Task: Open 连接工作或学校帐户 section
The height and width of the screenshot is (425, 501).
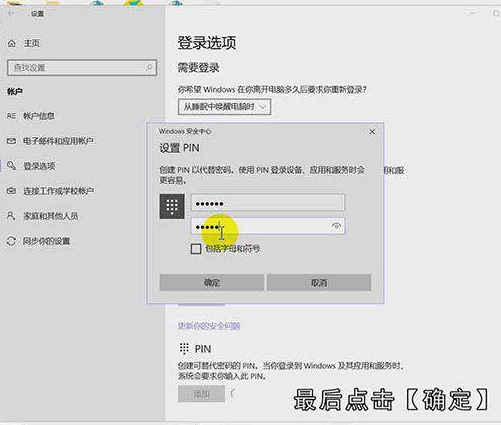Action: point(58,191)
